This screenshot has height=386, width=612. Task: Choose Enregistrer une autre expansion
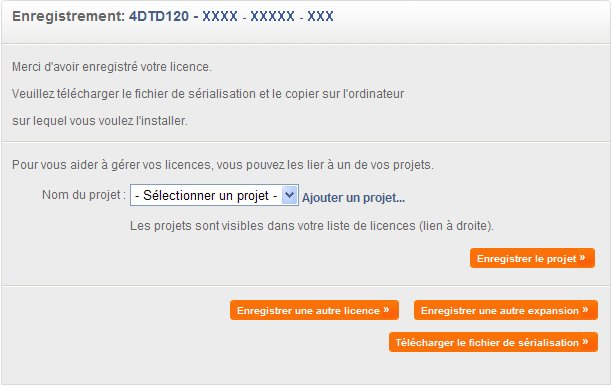(506, 310)
